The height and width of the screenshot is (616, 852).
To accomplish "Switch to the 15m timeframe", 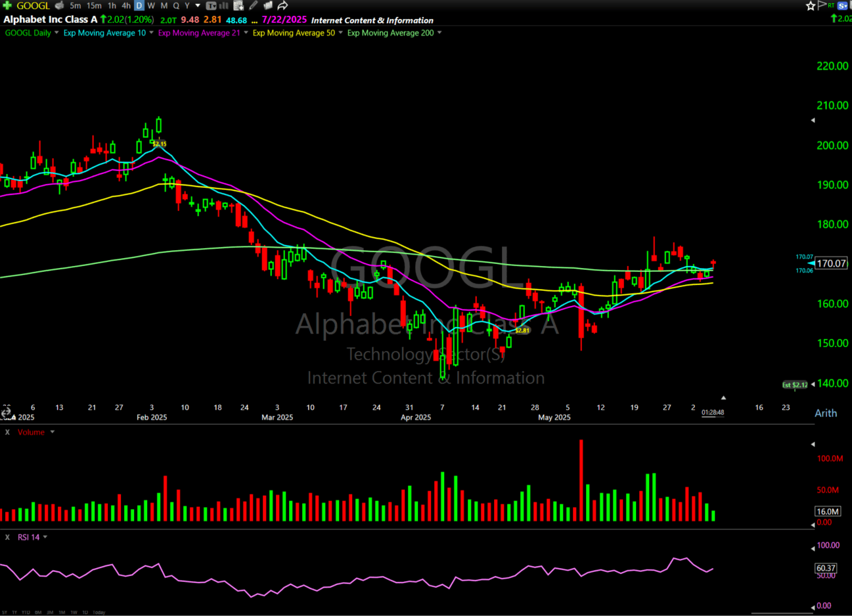I will [x=94, y=6].
